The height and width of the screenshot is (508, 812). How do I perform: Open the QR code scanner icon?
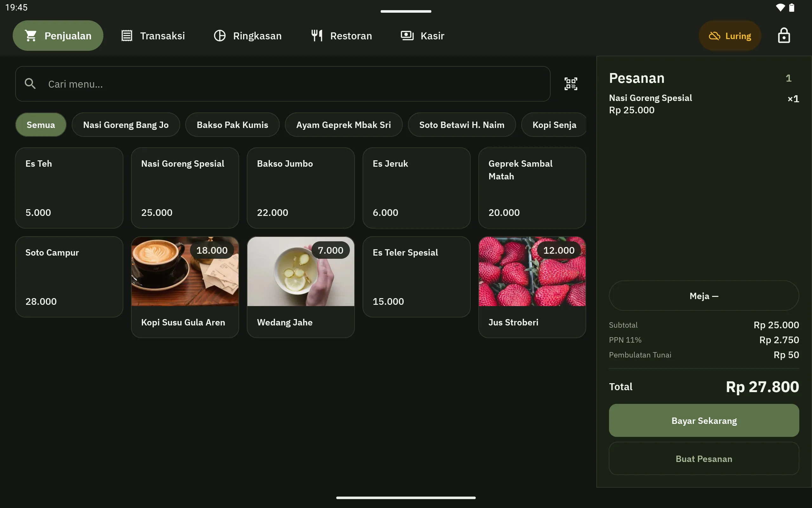[570, 84]
